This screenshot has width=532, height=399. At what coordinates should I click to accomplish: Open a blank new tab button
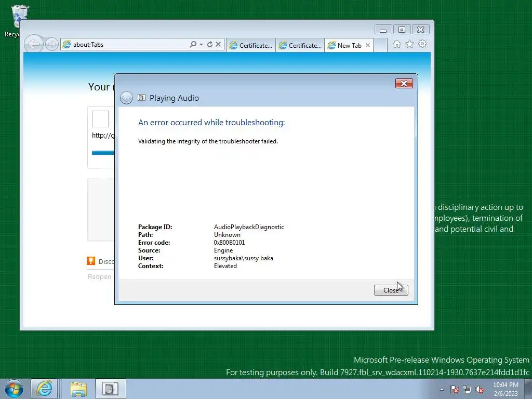[380, 46]
